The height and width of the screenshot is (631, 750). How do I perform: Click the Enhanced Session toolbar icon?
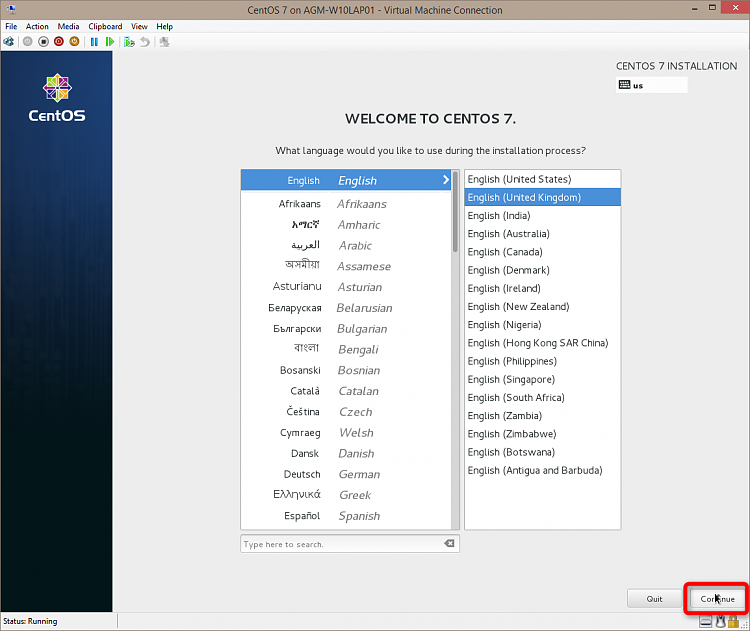164,42
